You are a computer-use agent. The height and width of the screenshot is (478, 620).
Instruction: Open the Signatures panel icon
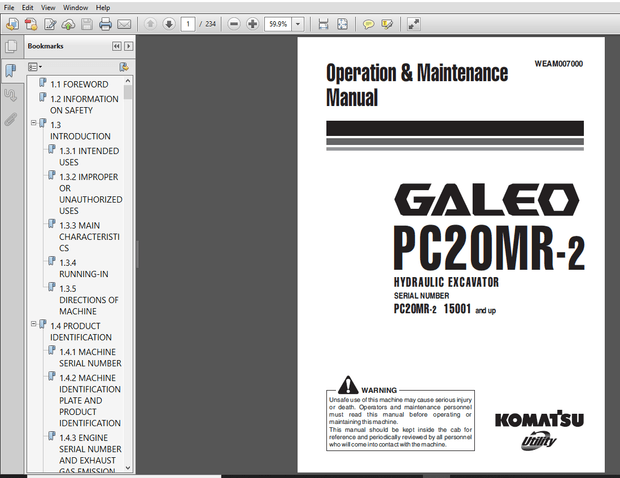(11, 95)
